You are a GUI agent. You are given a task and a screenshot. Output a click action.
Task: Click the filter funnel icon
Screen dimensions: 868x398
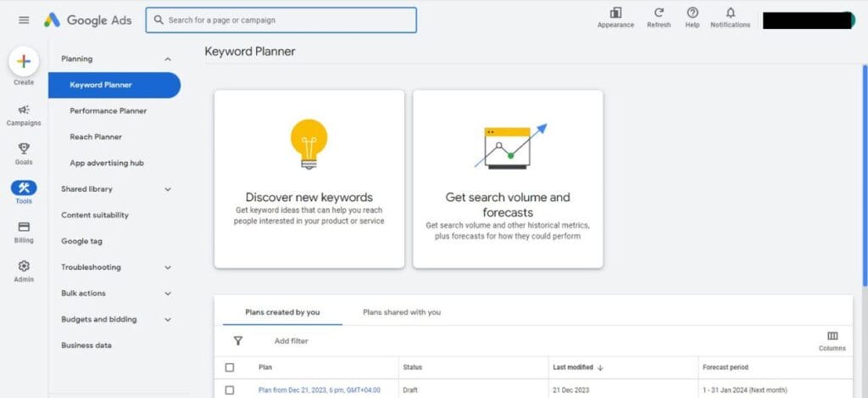tap(238, 341)
